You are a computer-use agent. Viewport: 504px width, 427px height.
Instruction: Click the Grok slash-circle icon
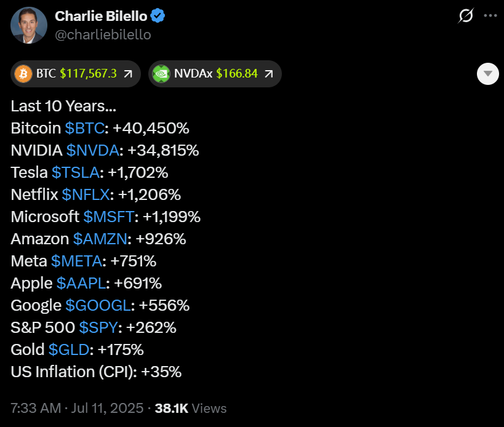click(466, 16)
